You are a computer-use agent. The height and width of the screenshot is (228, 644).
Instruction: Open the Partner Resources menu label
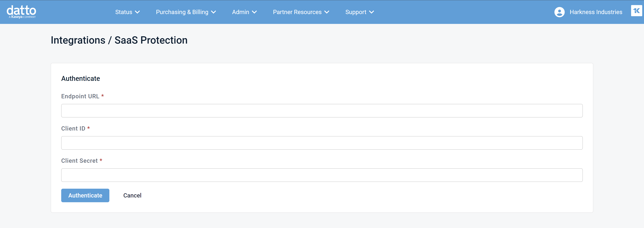[297, 12]
